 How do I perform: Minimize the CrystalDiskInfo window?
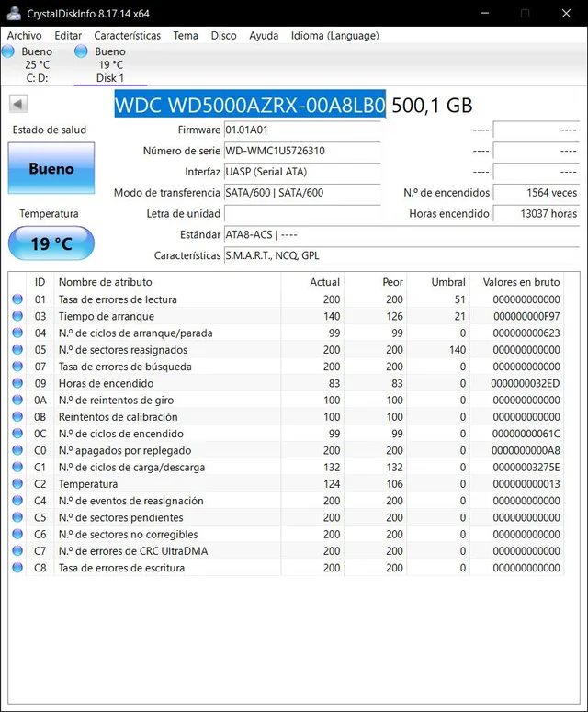click(484, 13)
